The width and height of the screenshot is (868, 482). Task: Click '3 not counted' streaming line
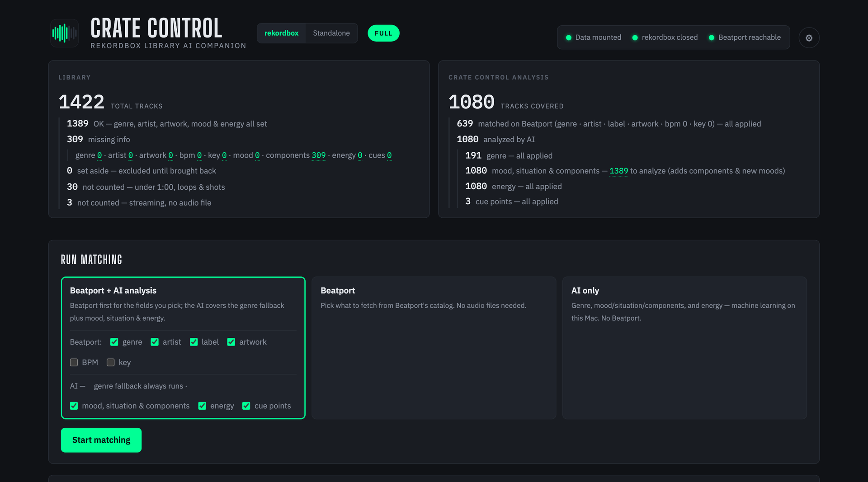tap(139, 202)
